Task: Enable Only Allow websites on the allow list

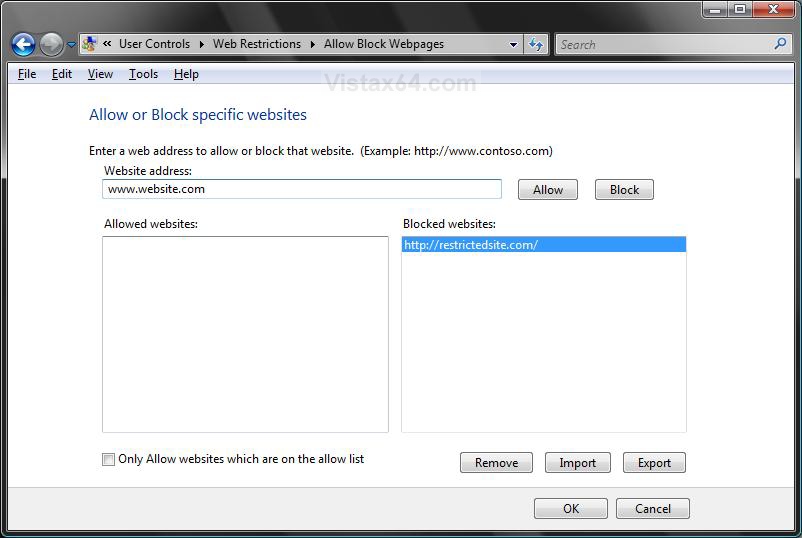Action: (108, 459)
